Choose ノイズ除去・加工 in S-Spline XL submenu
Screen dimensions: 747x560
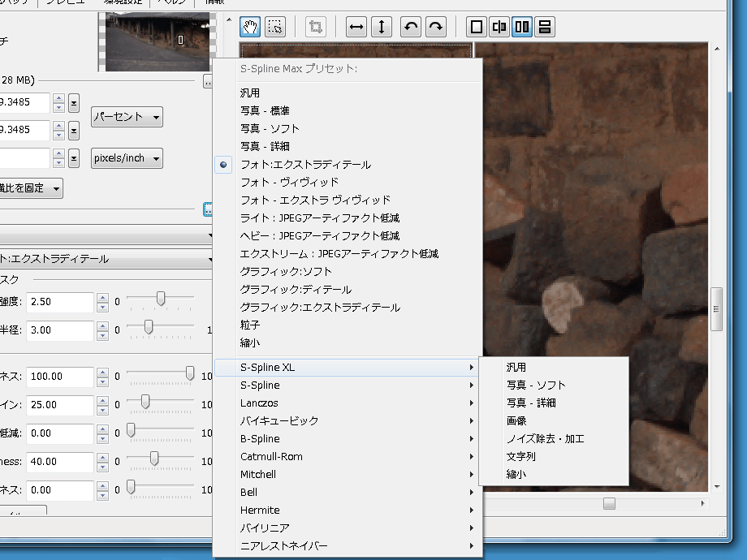point(545,438)
